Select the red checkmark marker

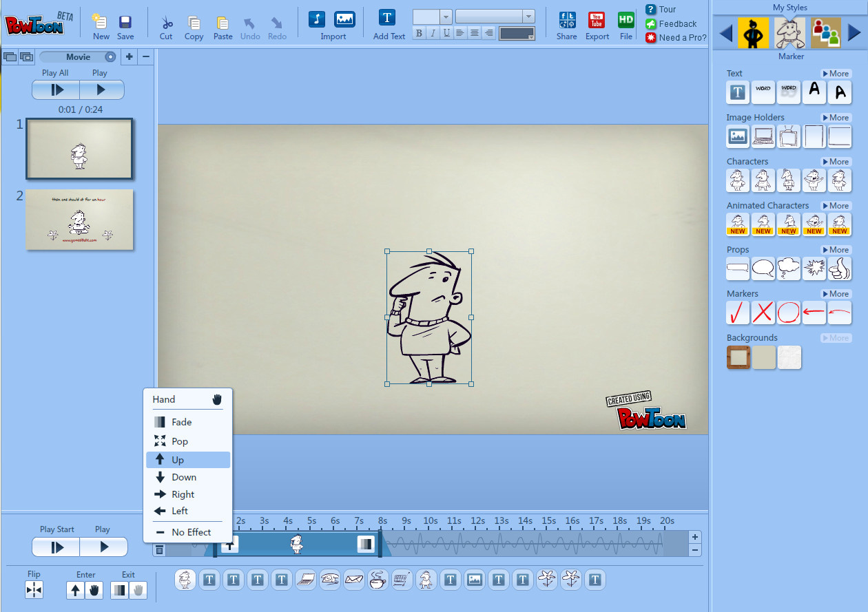click(x=738, y=313)
